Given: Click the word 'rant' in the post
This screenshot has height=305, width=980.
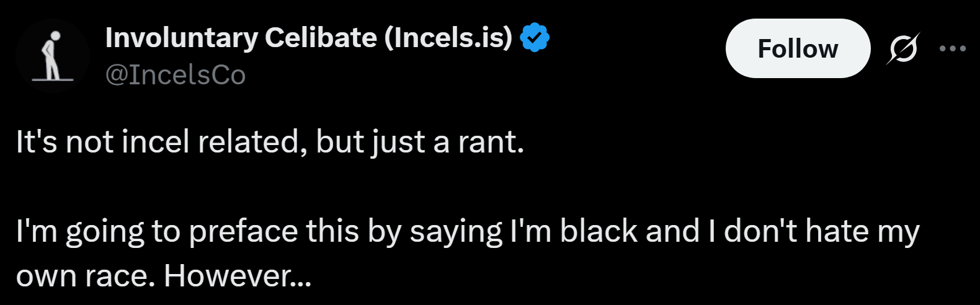Looking at the screenshot, I should coord(486,143).
